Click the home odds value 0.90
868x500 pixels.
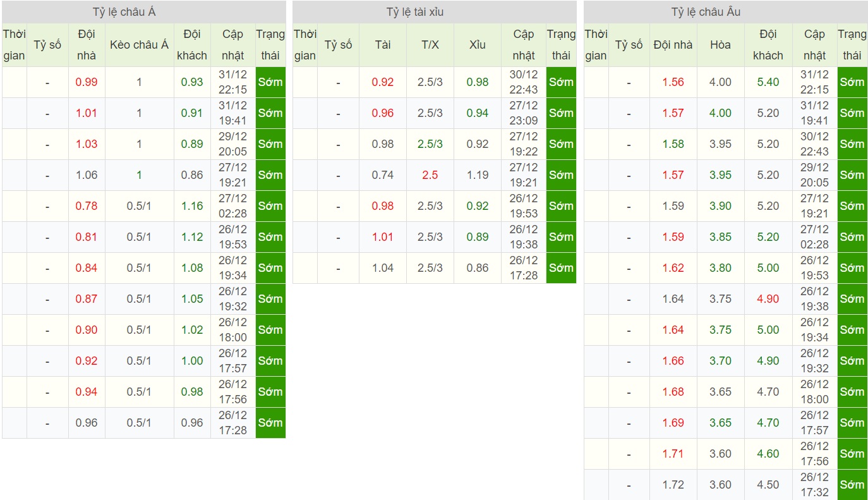pyautogui.click(x=87, y=330)
